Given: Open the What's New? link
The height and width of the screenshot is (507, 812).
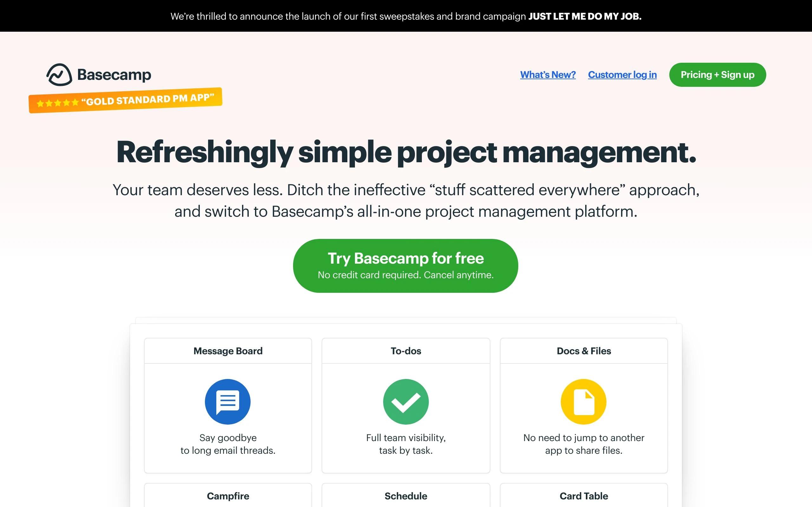Looking at the screenshot, I should pos(548,74).
